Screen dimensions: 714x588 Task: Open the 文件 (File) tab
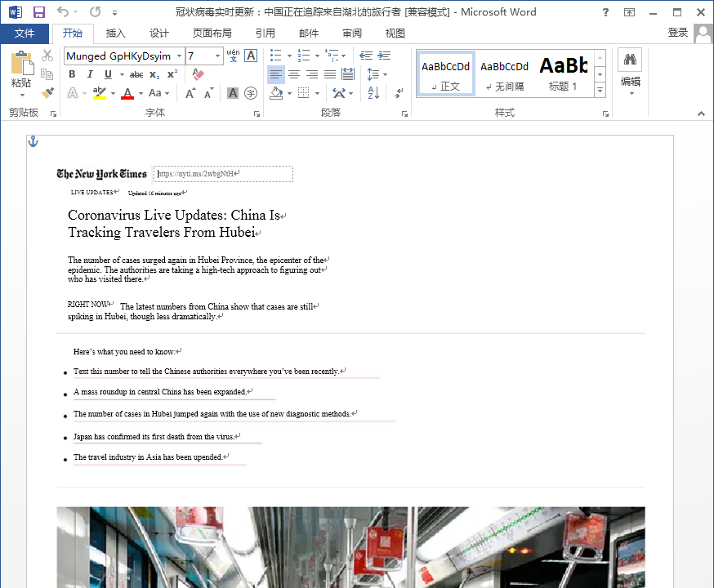(25, 33)
